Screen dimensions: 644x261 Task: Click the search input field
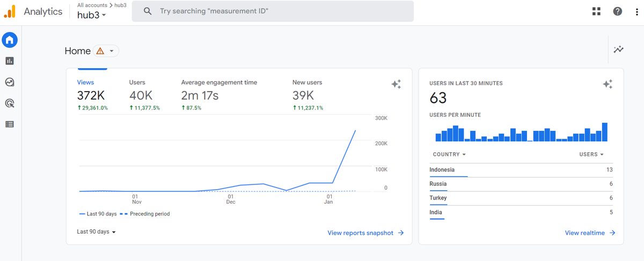point(273,11)
